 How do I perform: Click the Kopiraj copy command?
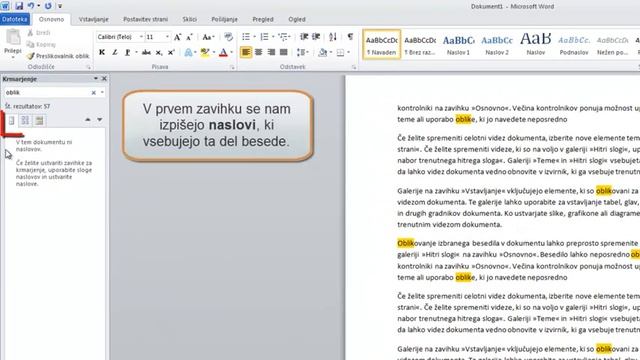pos(41,44)
